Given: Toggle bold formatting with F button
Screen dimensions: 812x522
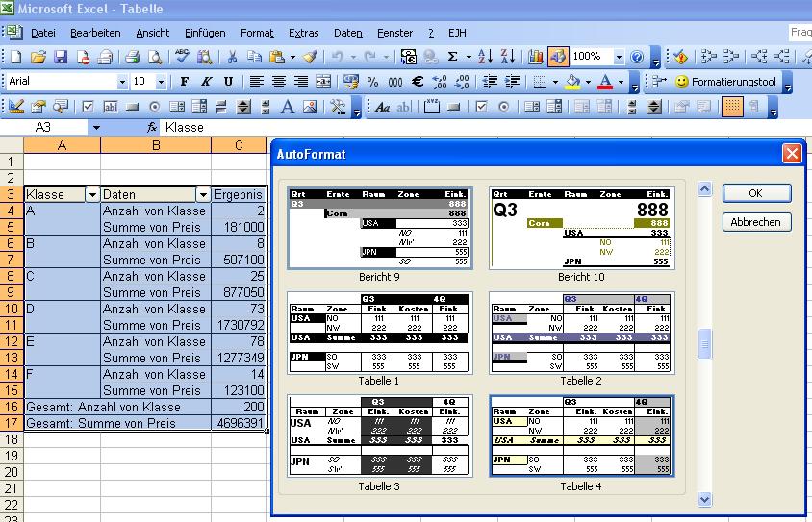Looking at the screenshot, I should (x=184, y=83).
